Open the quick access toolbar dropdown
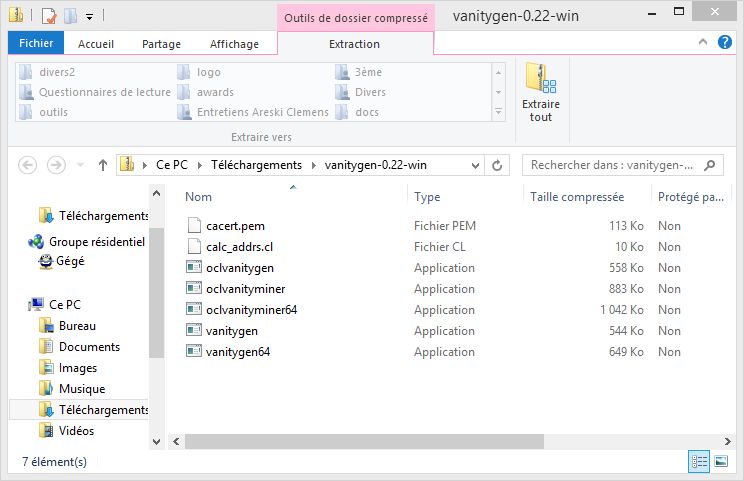Image resolution: width=744 pixels, height=481 pixels. [x=89, y=17]
